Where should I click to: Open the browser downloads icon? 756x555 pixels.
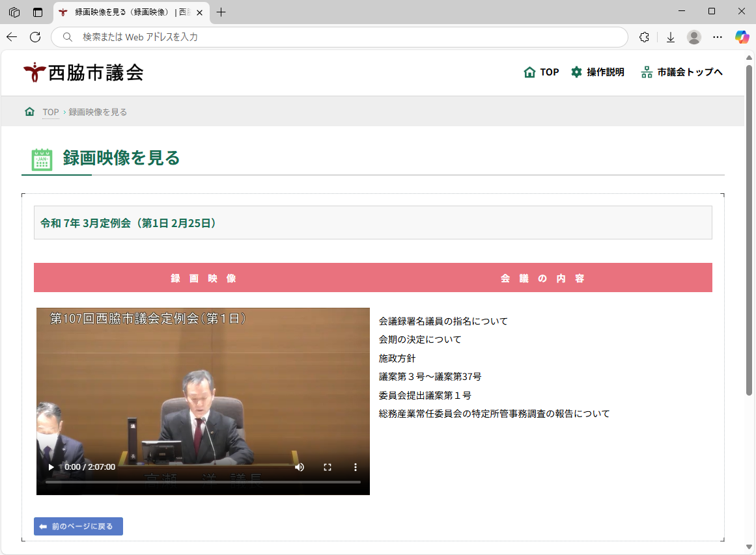pyautogui.click(x=671, y=37)
